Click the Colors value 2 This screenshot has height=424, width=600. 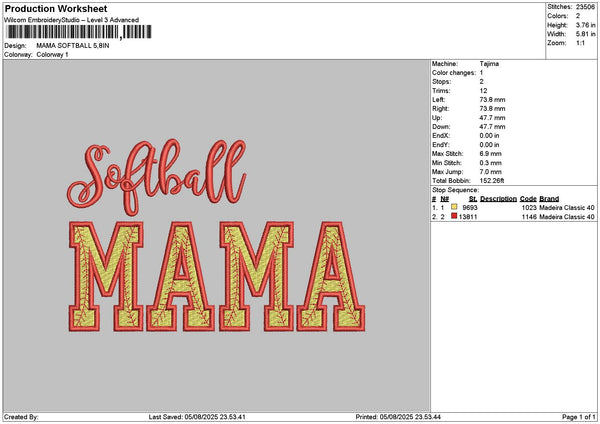click(x=578, y=16)
